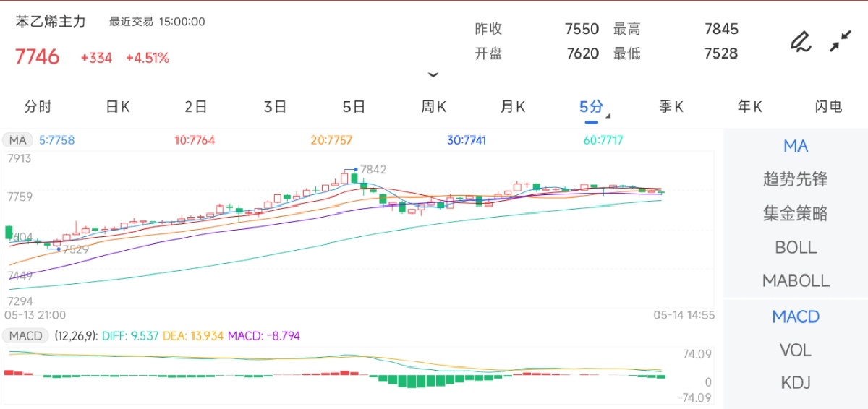
Task: Click the 苯乙烯主力 contract title
Action: (51, 22)
